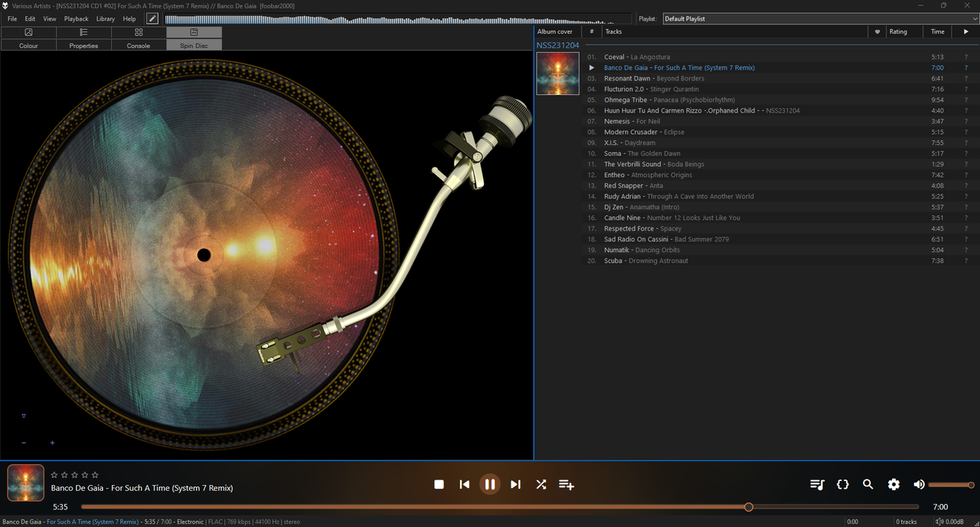Stop playback with the stop button
This screenshot has height=527, width=980.
[x=439, y=484]
